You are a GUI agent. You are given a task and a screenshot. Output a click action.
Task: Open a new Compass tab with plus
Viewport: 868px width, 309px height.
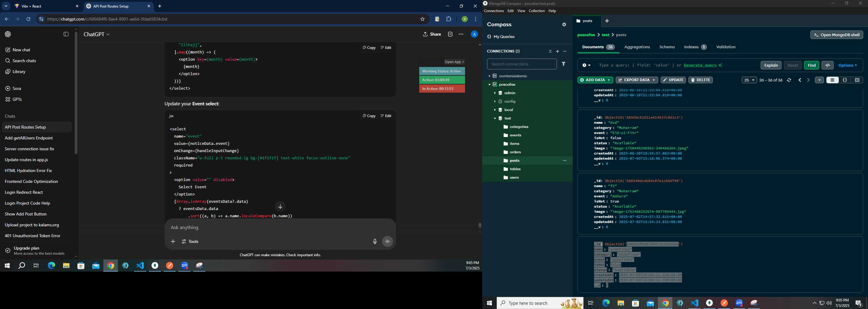[x=607, y=21]
